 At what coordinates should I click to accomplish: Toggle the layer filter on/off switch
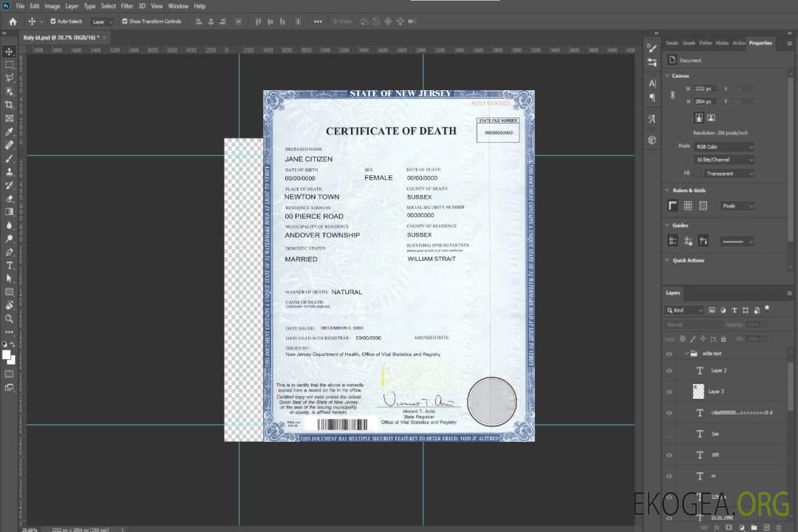click(x=767, y=309)
